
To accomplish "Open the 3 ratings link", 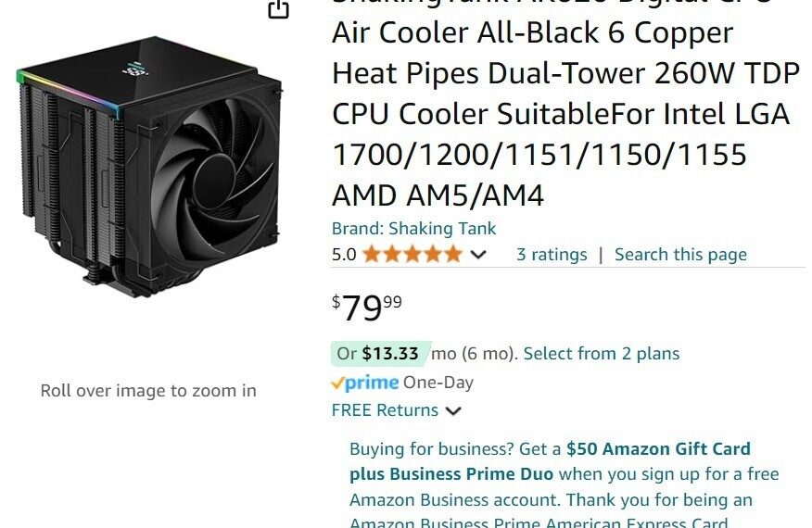I will 552,255.
